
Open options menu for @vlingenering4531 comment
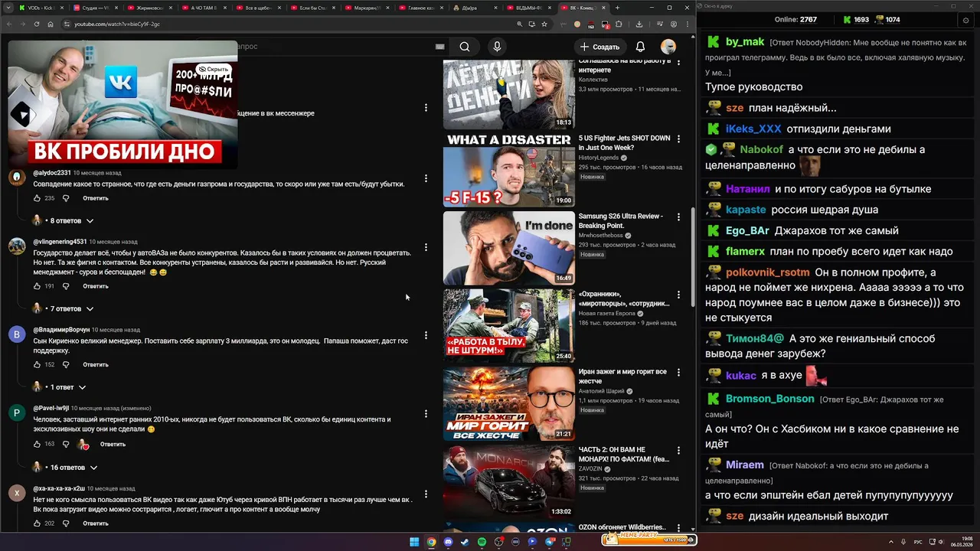point(426,246)
